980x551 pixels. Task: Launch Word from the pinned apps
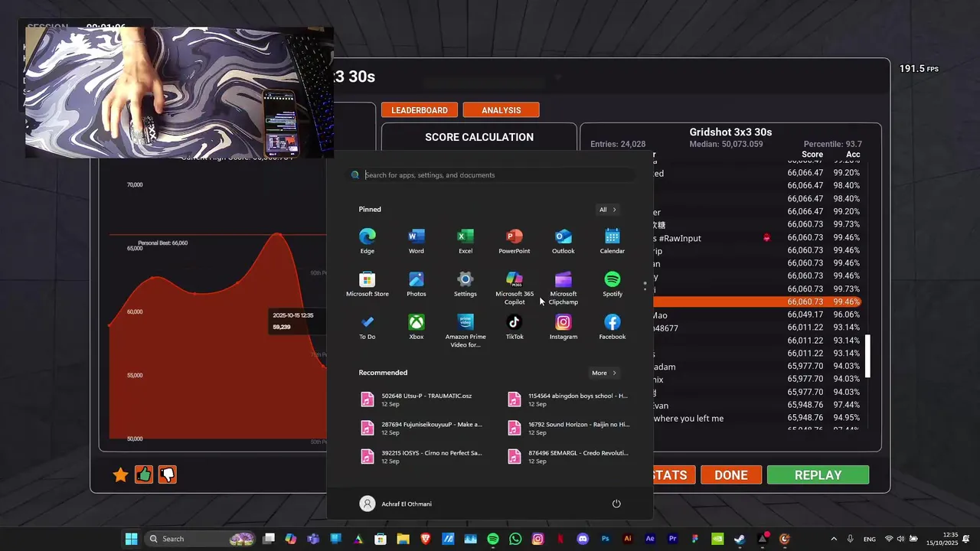[x=416, y=241]
